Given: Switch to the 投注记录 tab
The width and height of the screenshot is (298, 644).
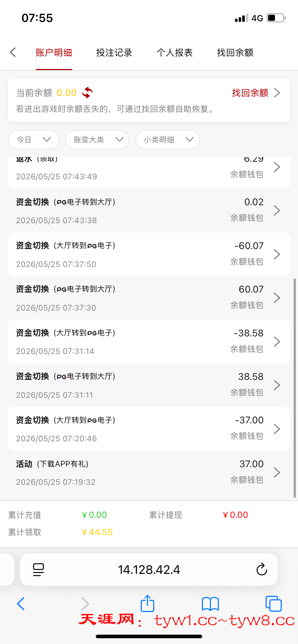Looking at the screenshot, I should (114, 52).
